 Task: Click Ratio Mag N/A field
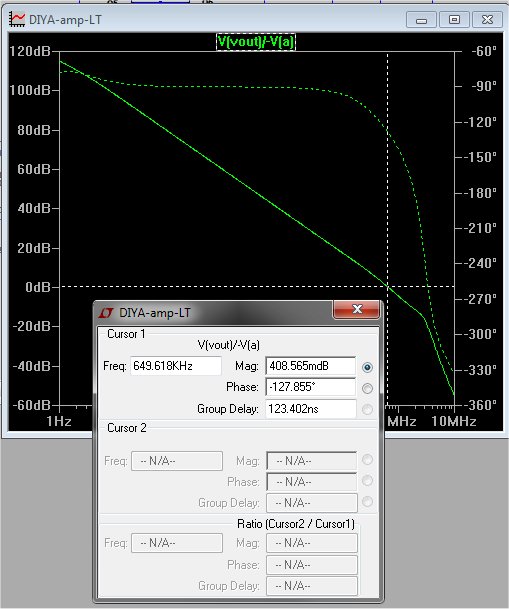click(311, 543)
